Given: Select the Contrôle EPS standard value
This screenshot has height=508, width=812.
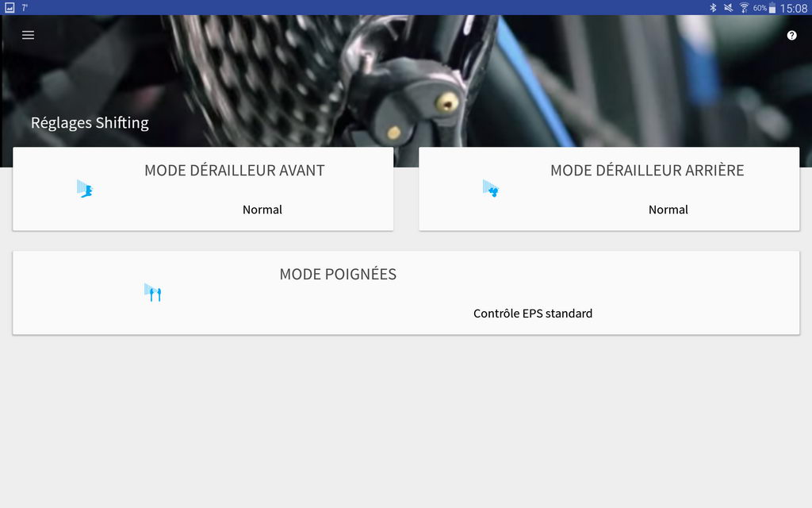Looking at the screenshot, I should (533, 314).
